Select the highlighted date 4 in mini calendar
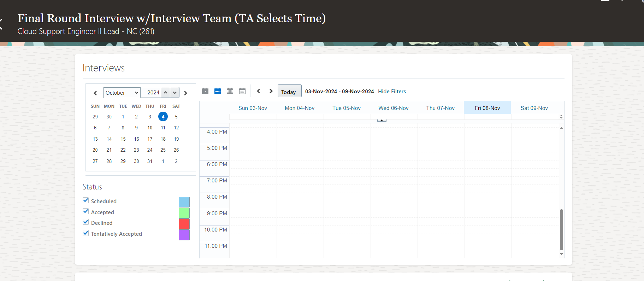Image resolution: width=644 pixels, height=281 pixels. coord(163,117)
